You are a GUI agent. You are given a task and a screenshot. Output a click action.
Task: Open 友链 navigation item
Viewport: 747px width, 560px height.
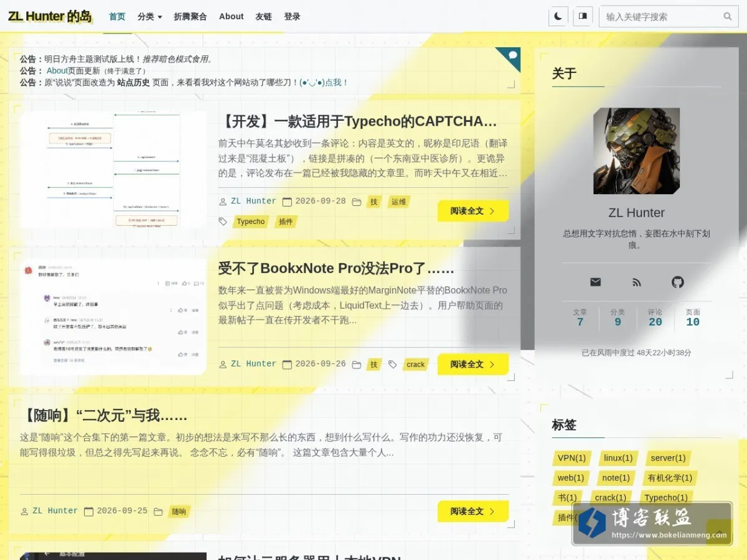click(263, 17)
